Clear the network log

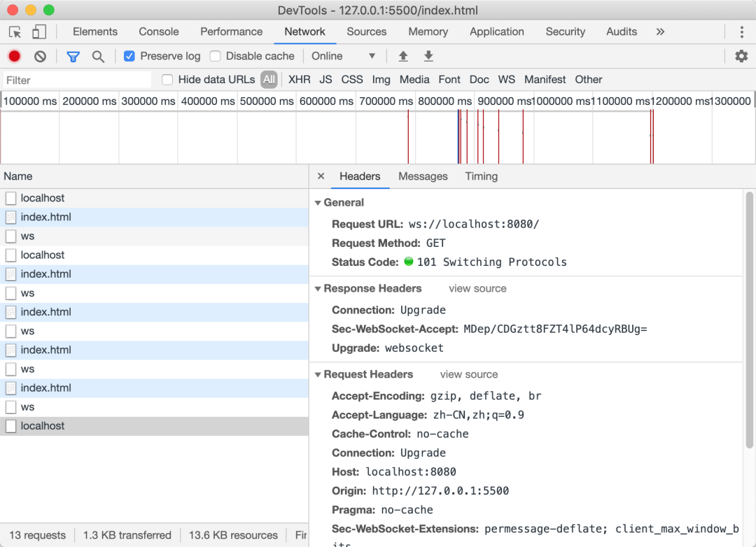click(40, 57)
